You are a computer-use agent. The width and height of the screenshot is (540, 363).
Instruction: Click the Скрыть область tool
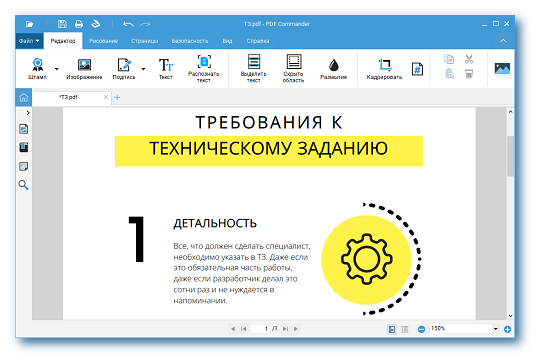[293, 69]
